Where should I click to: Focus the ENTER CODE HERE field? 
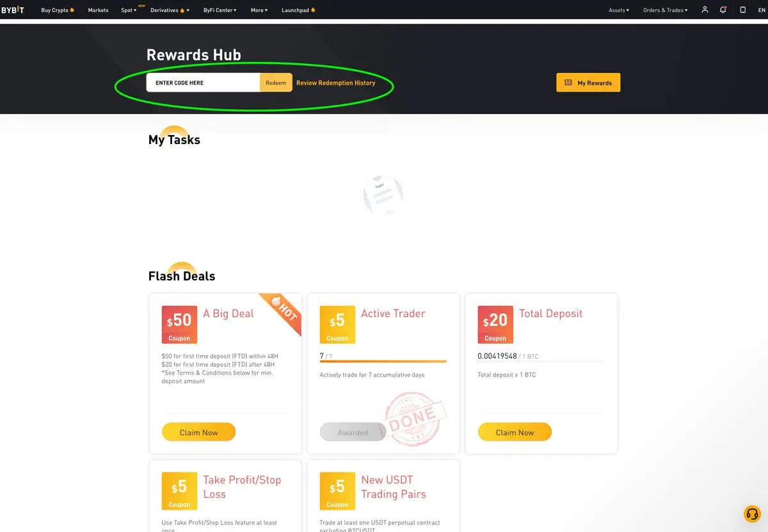[x=203, y=83]
